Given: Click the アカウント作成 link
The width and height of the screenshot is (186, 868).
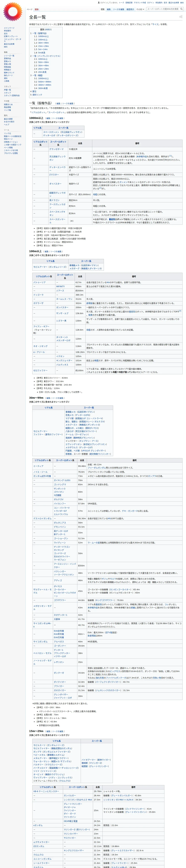Looking at the screenshot, I should point(140,3).
